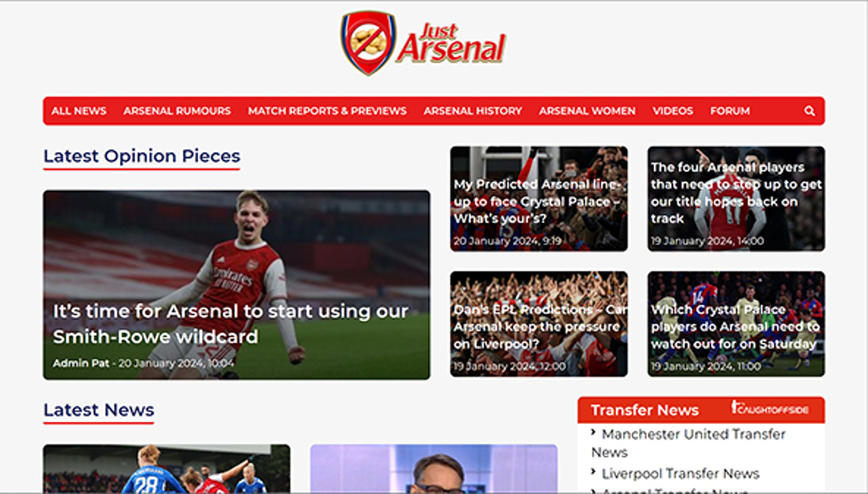Select Arsenal History in navigation bar
The height and width of the screenshot is (494, 868).
point(473,111)
